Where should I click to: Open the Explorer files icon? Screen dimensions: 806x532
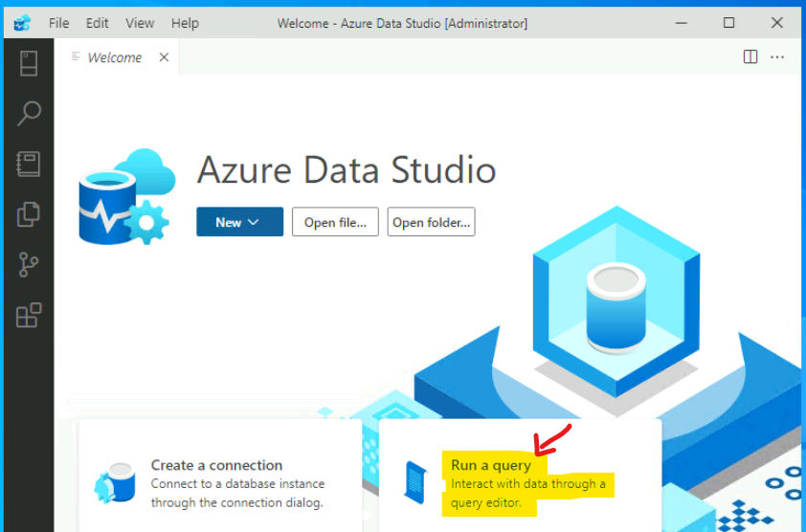click(x=29, y=213)
